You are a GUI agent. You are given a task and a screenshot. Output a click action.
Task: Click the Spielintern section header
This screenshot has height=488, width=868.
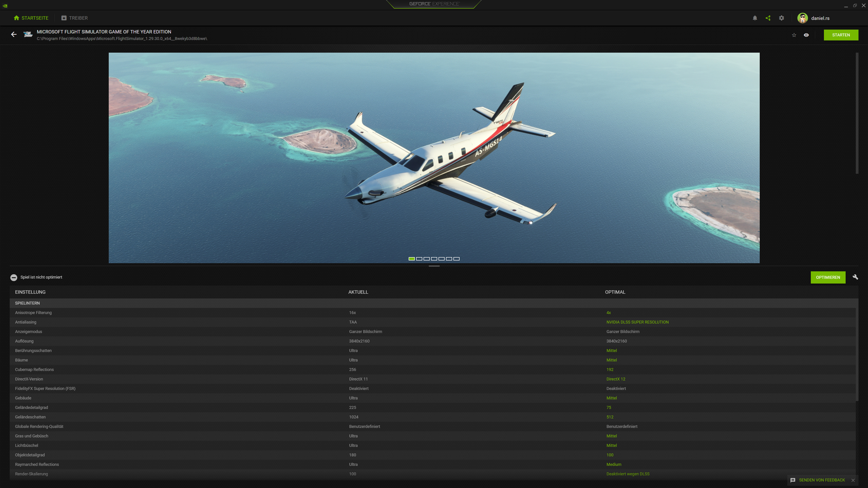(434, 303)
